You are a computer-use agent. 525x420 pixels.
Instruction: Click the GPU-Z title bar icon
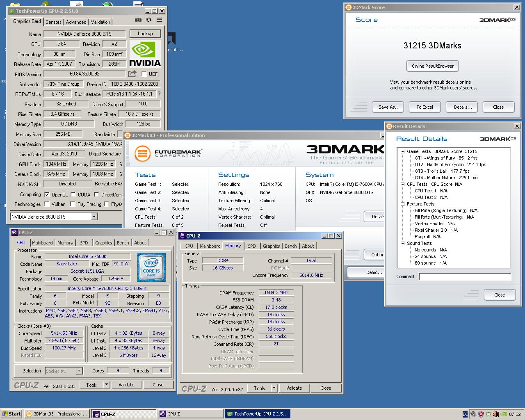click(12, 11)
